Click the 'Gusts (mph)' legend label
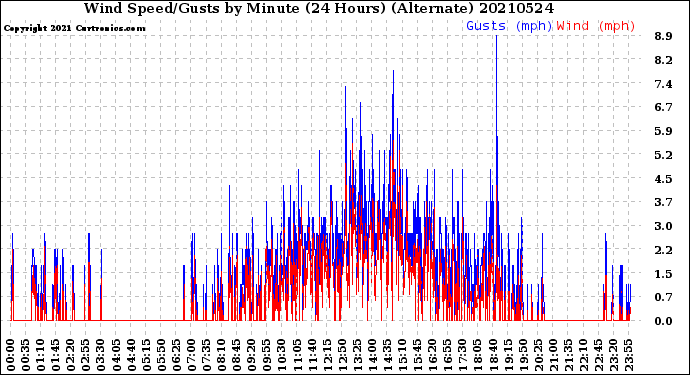This screenshot has width=690, height=375. coord(509,26)
